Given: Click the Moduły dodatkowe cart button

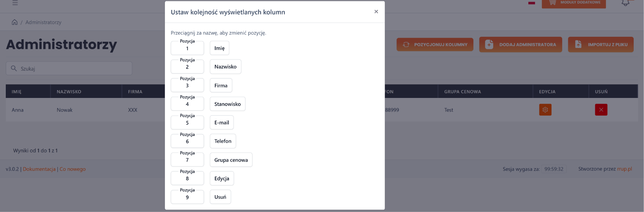Looking at the screenshot, I should (574, 3).
